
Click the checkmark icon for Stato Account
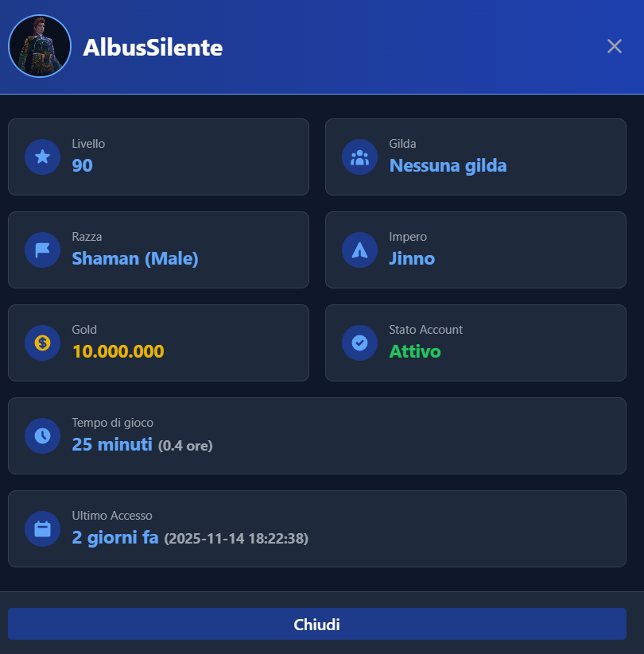click(x=359, y=342)
